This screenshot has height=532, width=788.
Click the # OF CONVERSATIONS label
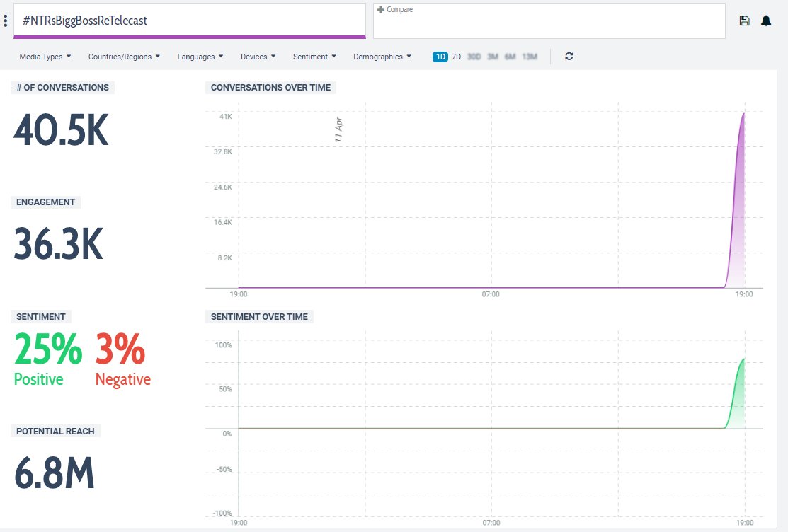point(62,88)
